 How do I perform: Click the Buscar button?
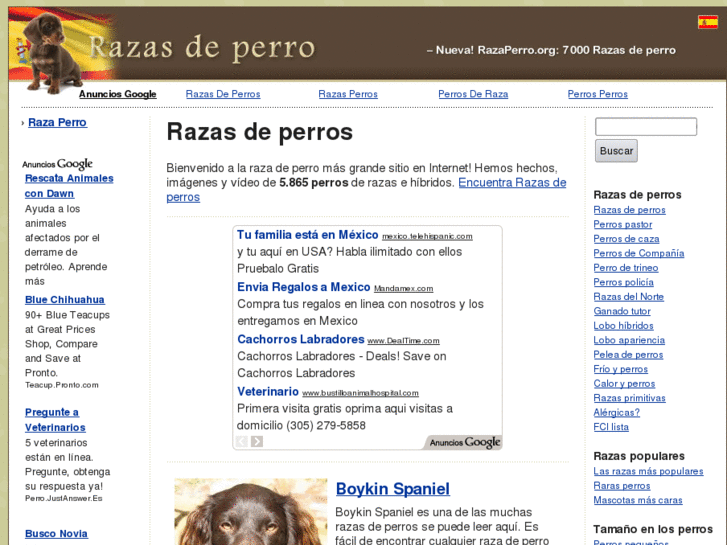click(x=616, y=151)
